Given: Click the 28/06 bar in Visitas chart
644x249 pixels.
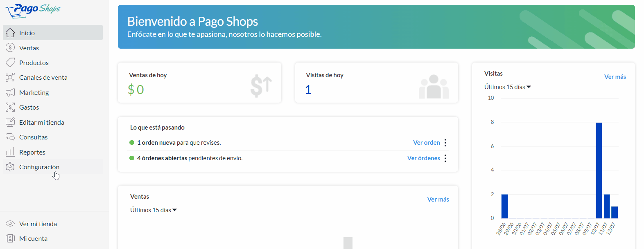Looking at the screenshot, I should coord(505,206).
